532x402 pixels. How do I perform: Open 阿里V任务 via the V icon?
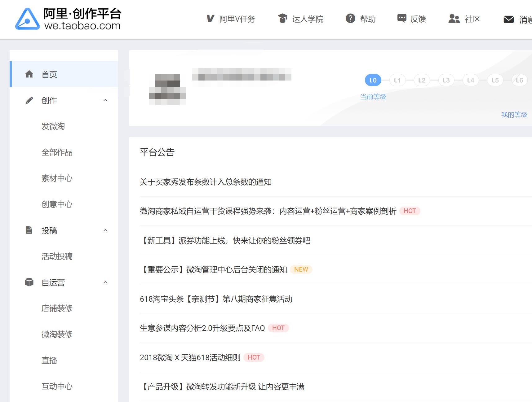210,19
